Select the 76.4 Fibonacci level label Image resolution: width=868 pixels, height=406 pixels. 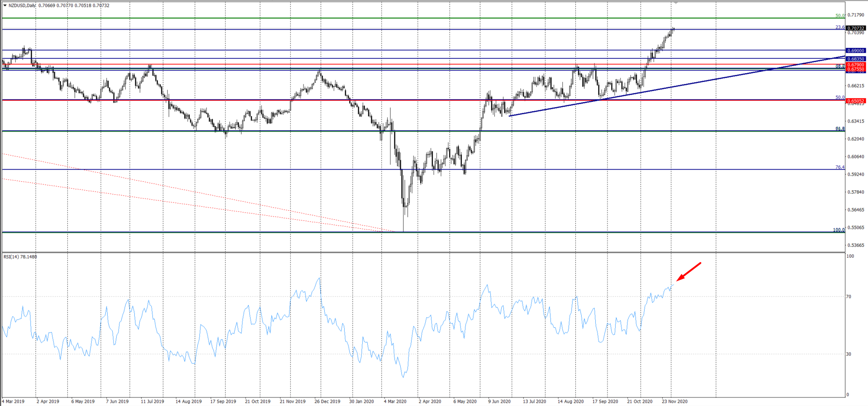click(x=840, y=167)
